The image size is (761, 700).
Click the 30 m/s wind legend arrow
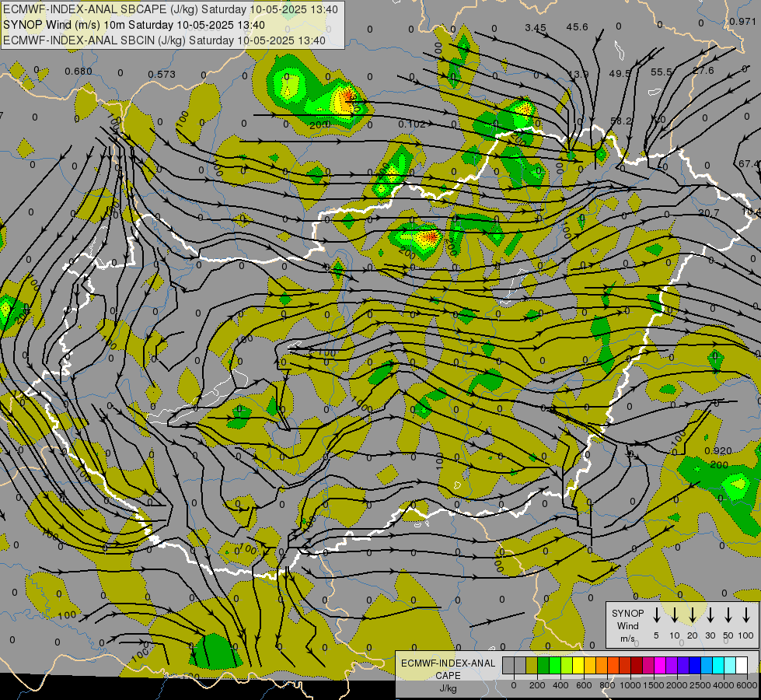[710, 615]
